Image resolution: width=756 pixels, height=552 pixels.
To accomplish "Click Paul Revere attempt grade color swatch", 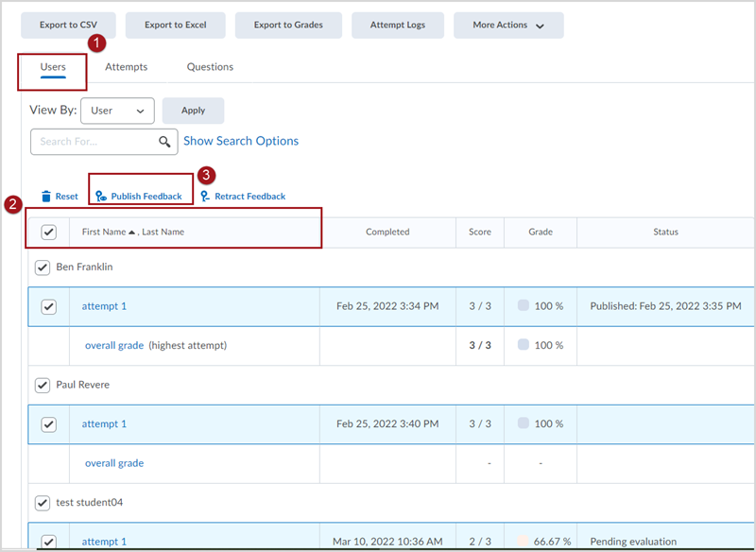I will point(524,423).
